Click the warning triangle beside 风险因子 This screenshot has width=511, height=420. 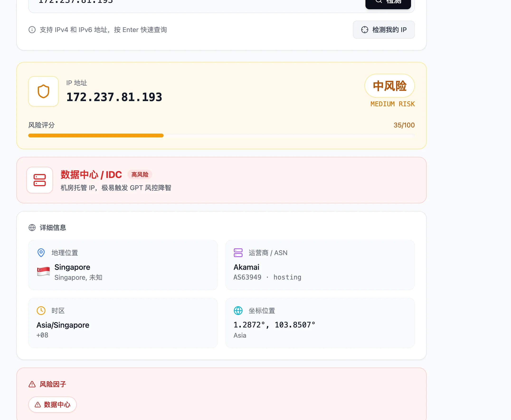[x=33, y=384]
